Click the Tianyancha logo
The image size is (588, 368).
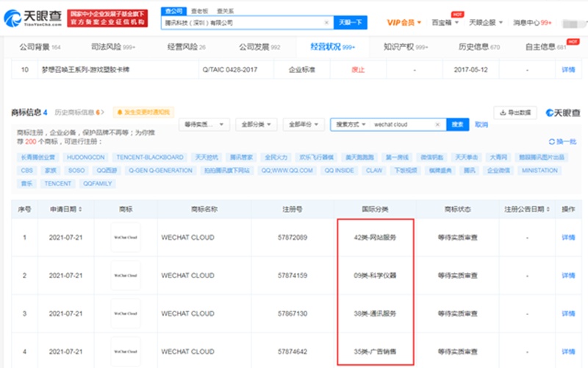click(x=32, y=18)
